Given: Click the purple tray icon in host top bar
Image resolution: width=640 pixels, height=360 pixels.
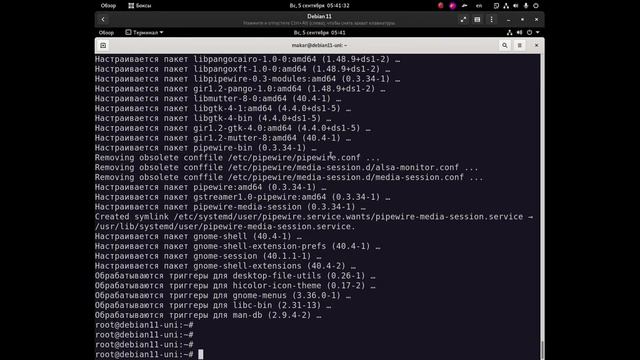Looking at the screenshot, I should pos(452,6).
